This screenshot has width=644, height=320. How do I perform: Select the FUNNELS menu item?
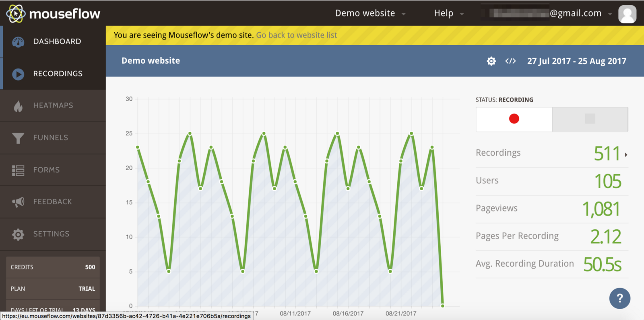[53, 138]
